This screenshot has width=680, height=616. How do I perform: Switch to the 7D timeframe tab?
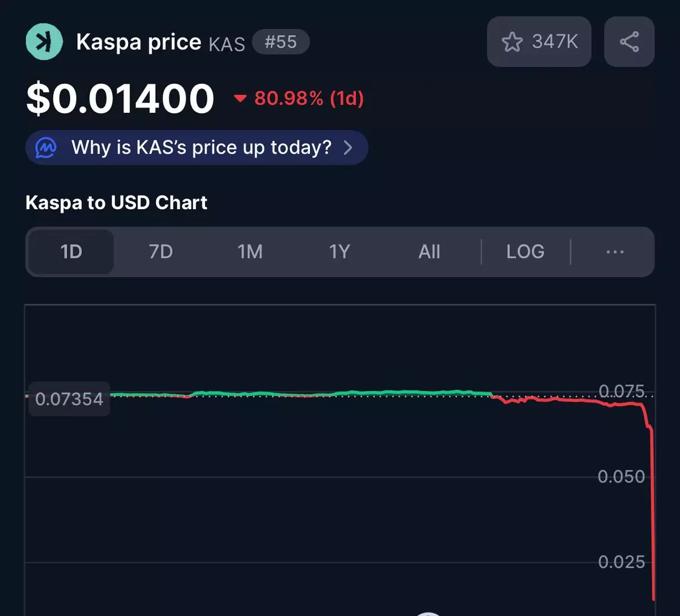[x=161, y=252]
